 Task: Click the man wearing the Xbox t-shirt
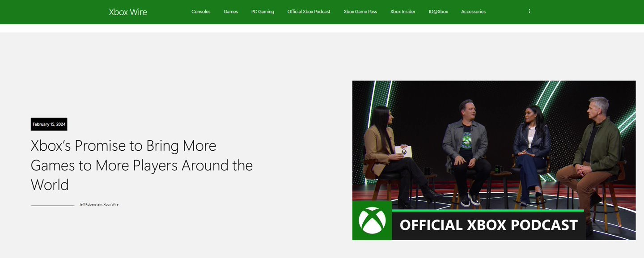(x=465, y=143)
